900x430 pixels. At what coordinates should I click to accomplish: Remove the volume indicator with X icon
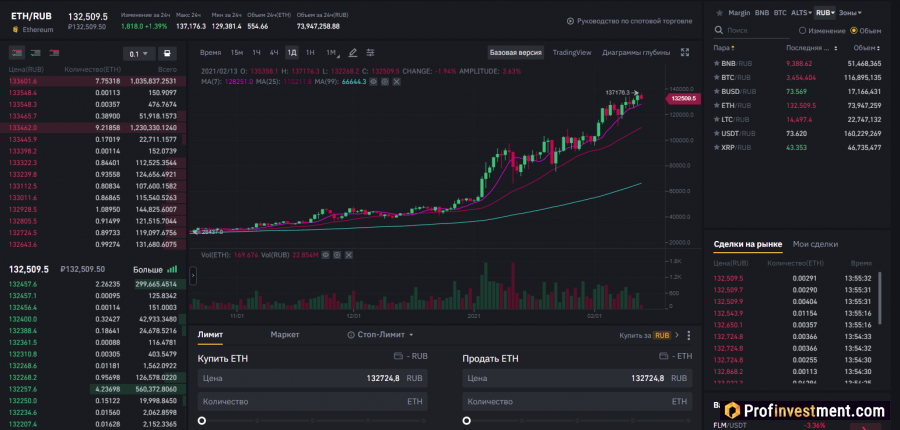[348, 255]
